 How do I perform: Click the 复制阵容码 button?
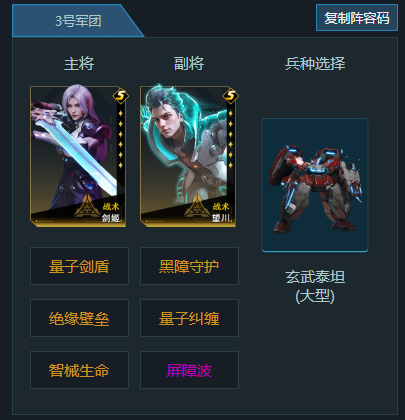357,18
